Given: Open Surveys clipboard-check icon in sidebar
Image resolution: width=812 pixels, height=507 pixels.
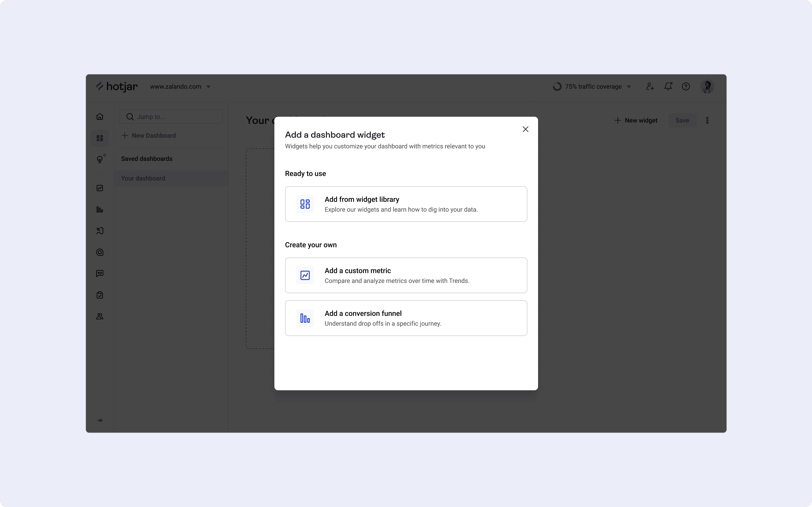Looking at the screenshot, I should (x=100, y=295).
